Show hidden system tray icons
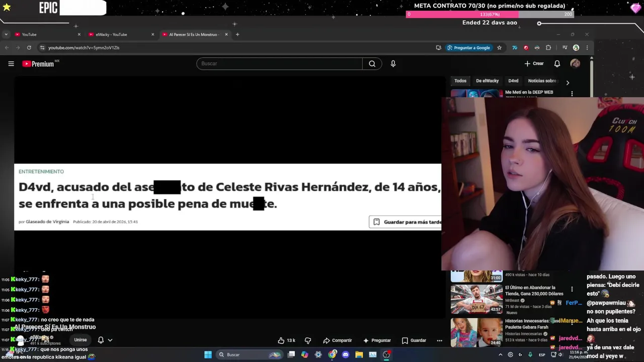 click(500, 354)
